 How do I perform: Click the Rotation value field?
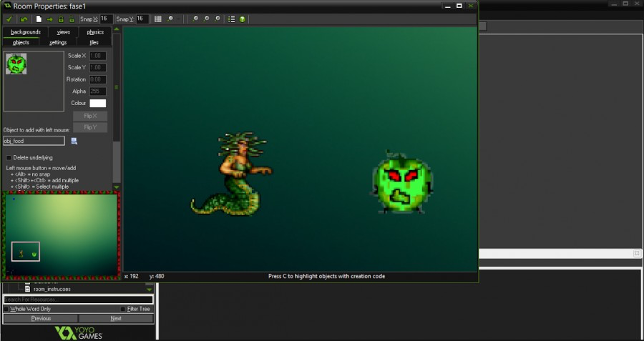coord(98,79)
